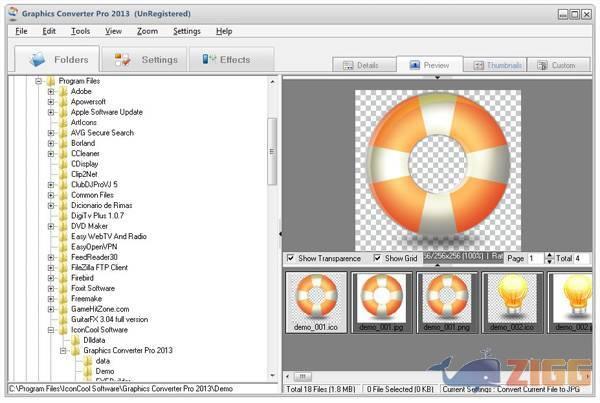Toggle the Show Transparence checkbox

[291, 258]
